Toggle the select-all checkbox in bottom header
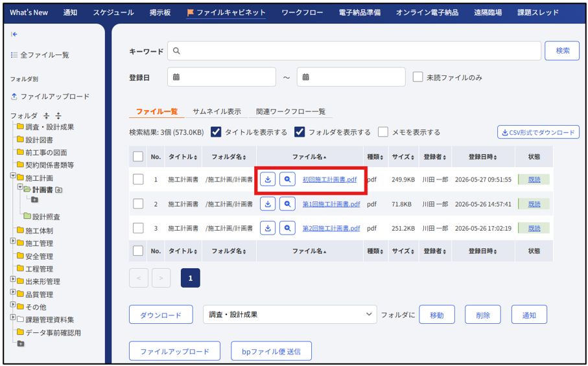This screenshot has height=366, width=588. click(x=138, y=251)
